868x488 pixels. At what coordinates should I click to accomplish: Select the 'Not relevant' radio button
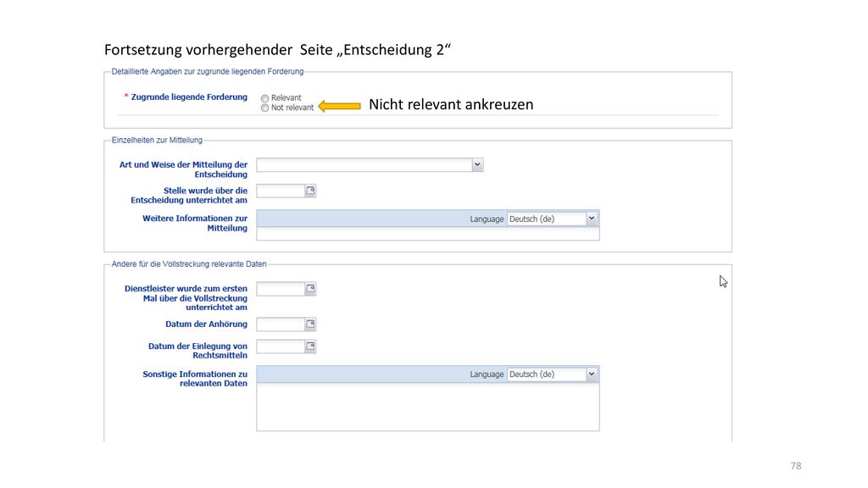click(264, 108)
